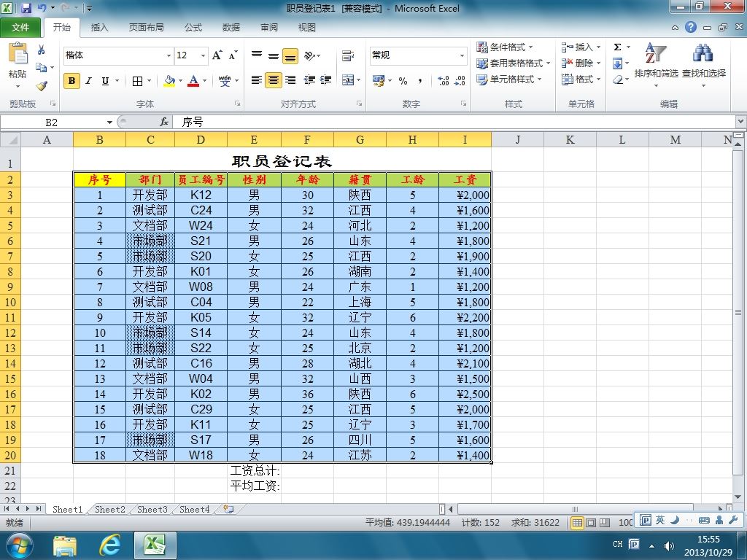The image size is (747, 560).
Task: Click the Copy icon
Action: point(42,67)
